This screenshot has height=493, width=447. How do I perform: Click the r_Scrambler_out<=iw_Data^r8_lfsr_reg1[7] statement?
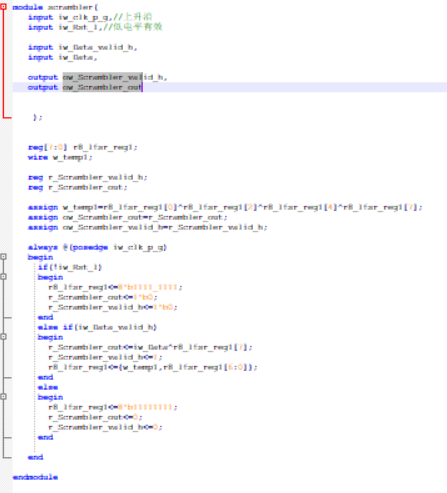[x=150, y=347]
